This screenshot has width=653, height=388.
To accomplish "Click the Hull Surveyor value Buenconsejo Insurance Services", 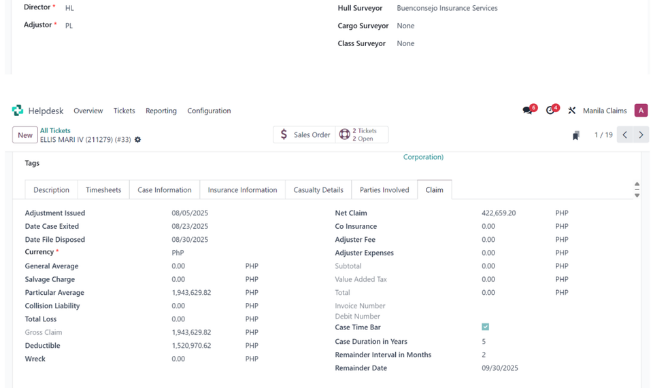I will click(447, 8).
